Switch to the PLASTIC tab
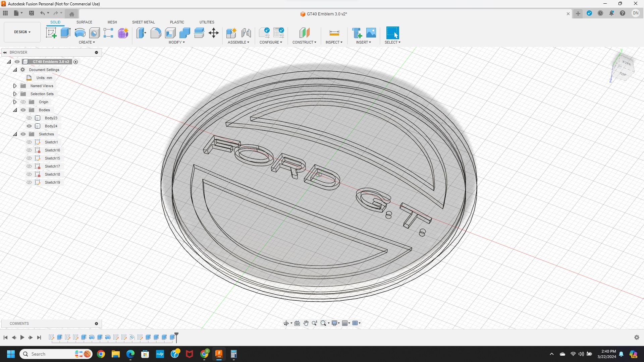This screenshot has width=644, height=362. pos(177,22)
